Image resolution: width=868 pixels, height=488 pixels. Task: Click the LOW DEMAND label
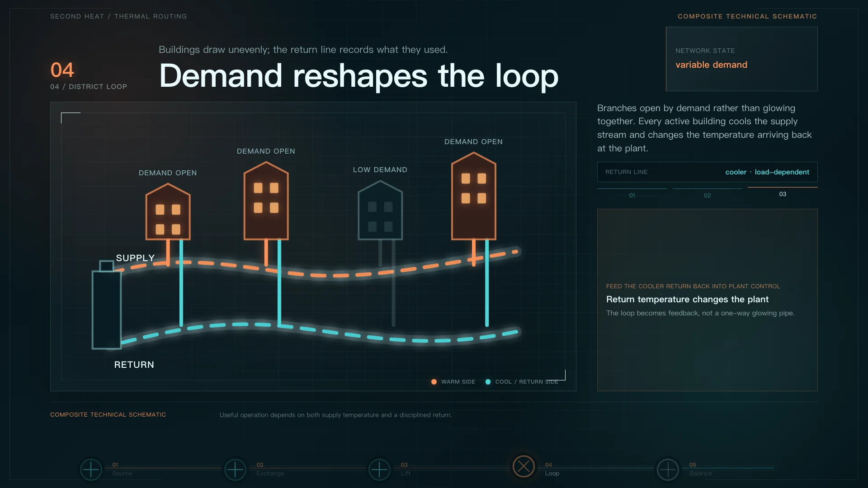[380, 170]
